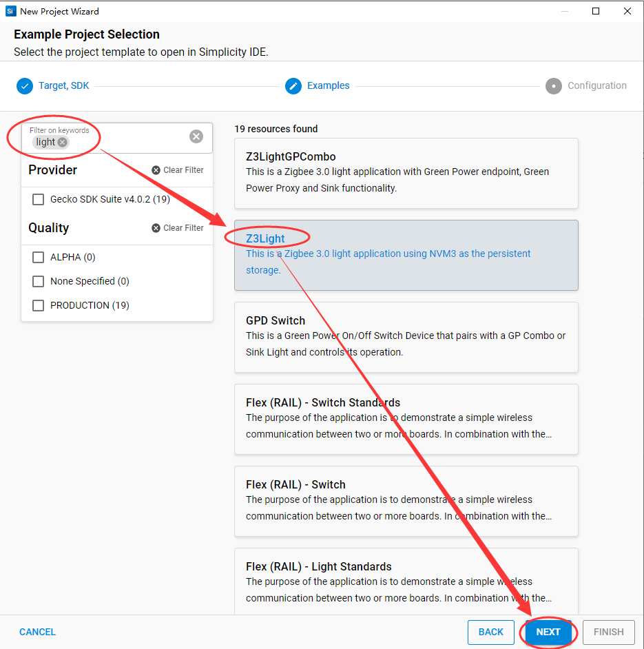This screenshot has width=644, height=649.
Task: Check the Gecko SDK Suite v4.0.2 checkbox
Action: coord(38,200)
